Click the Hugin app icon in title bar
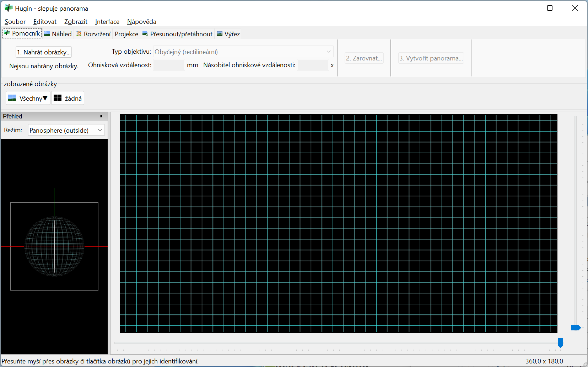Image resolution: width=588 pixels, height=367 pixels. click(9, 8)
